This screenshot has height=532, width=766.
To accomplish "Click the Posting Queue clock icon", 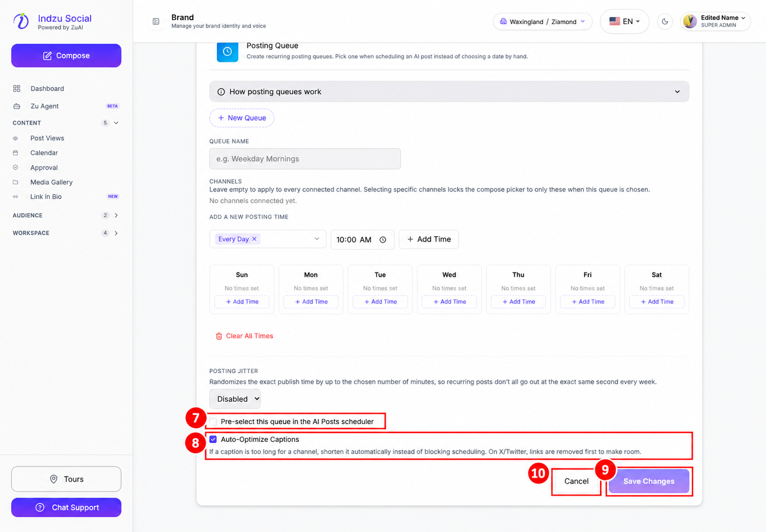I will [x=228, y=51].
